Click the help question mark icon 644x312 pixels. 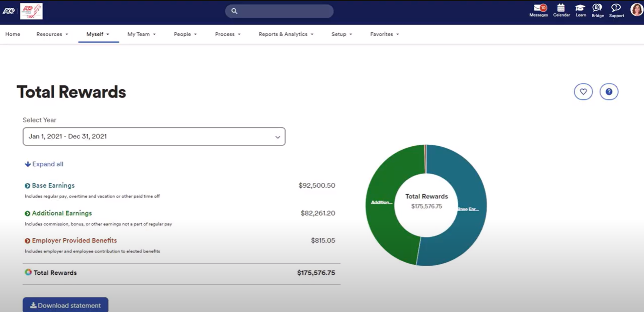point(609,92)
